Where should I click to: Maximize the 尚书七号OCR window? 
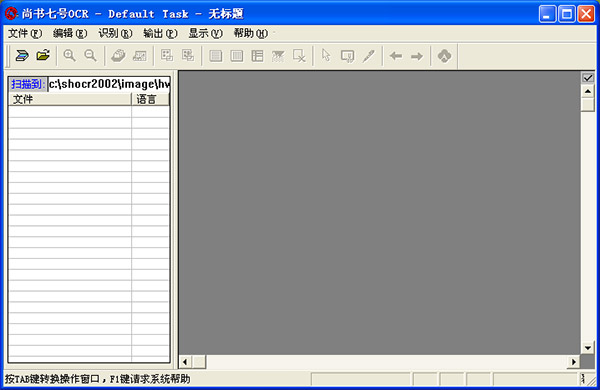click(567, 14)
